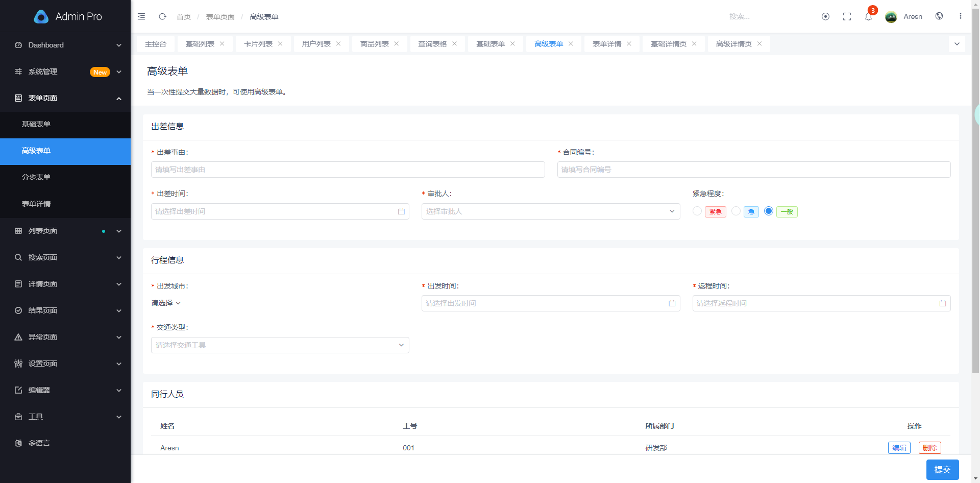The height and width of the screenshot is (483, 980).
Task: Collapse the sidebar with the menu fold icon
Action: click(141, 16)
